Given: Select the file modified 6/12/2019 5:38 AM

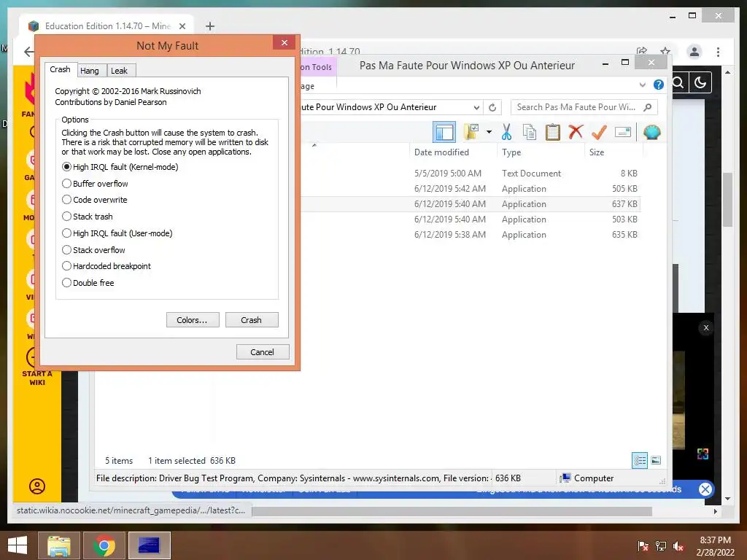Looking at the screenshot, I should 472,234.
